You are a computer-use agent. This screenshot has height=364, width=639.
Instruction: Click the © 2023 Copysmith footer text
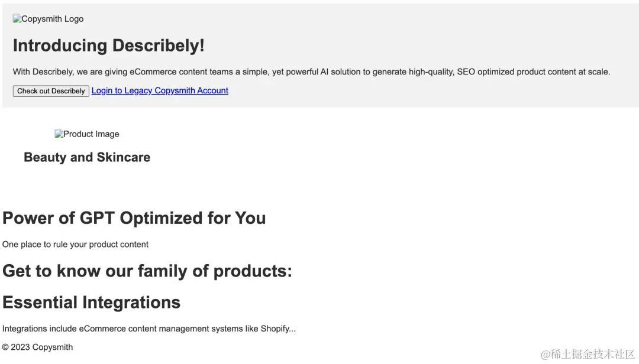coord(38,347)
